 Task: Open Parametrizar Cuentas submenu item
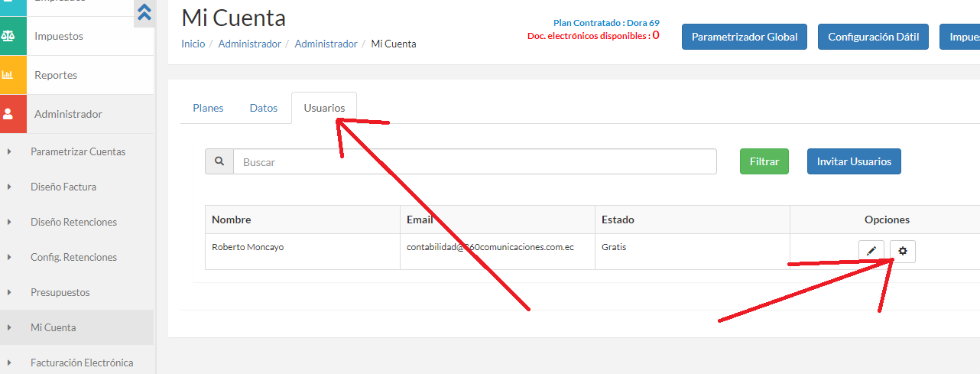(78, 151)
